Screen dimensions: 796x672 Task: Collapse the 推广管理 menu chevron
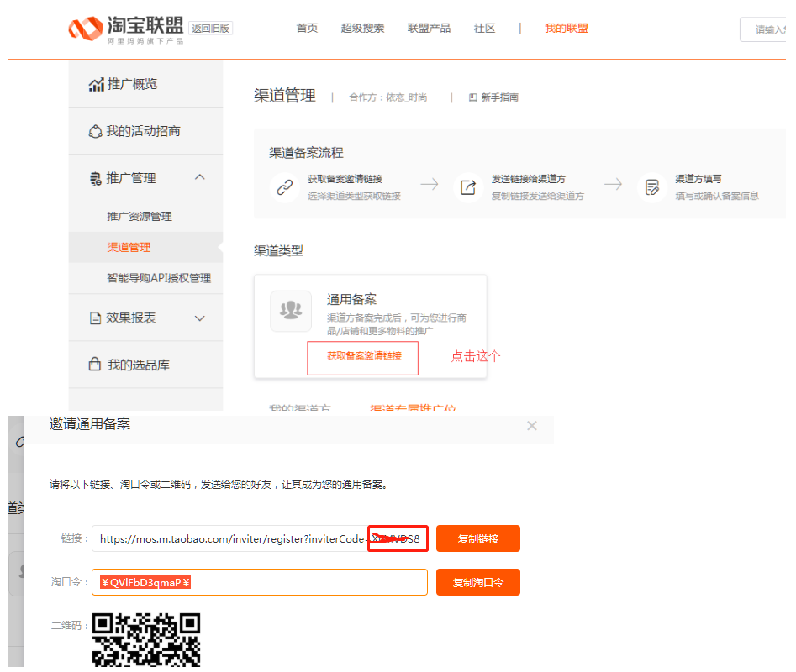pos(200,177)
